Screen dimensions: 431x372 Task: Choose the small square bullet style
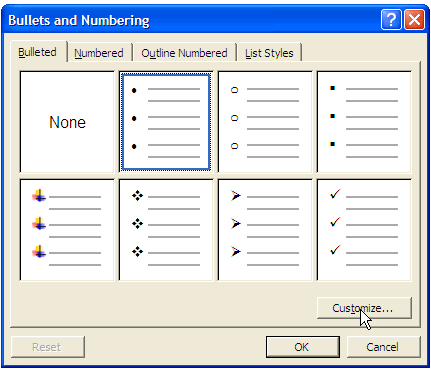point(364,122)
